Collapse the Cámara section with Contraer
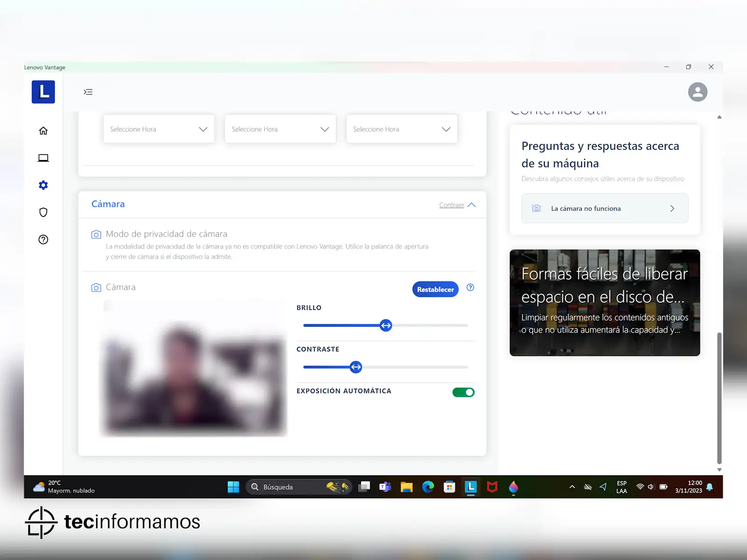747x560 pixels. point(457,205)
